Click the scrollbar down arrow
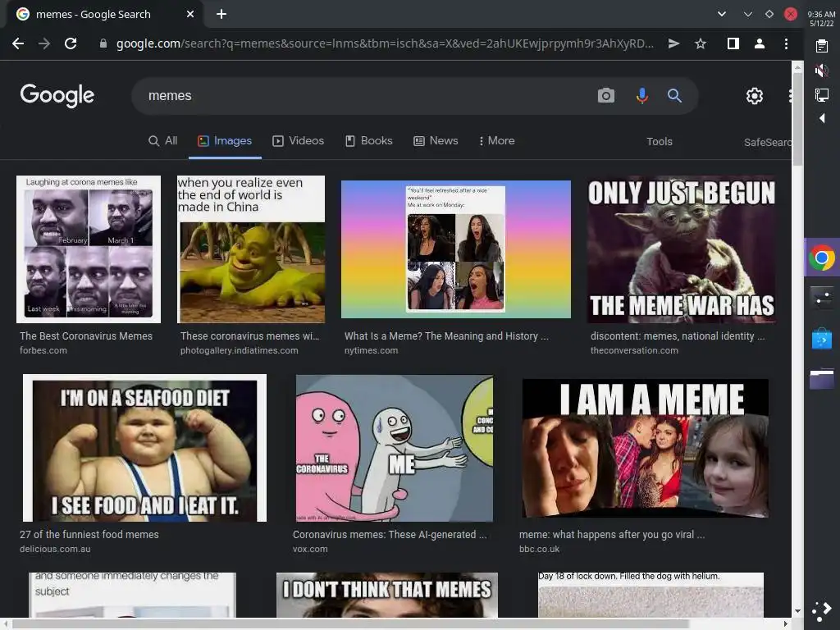This screenshot has width=840, height=630. 797,611
